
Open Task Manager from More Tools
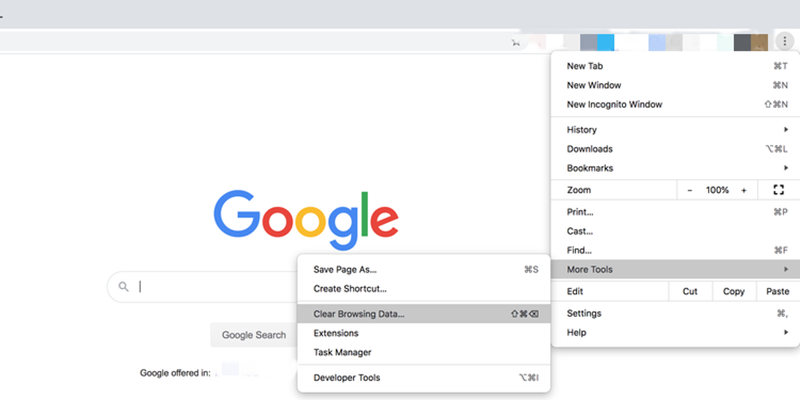(423, 353)
